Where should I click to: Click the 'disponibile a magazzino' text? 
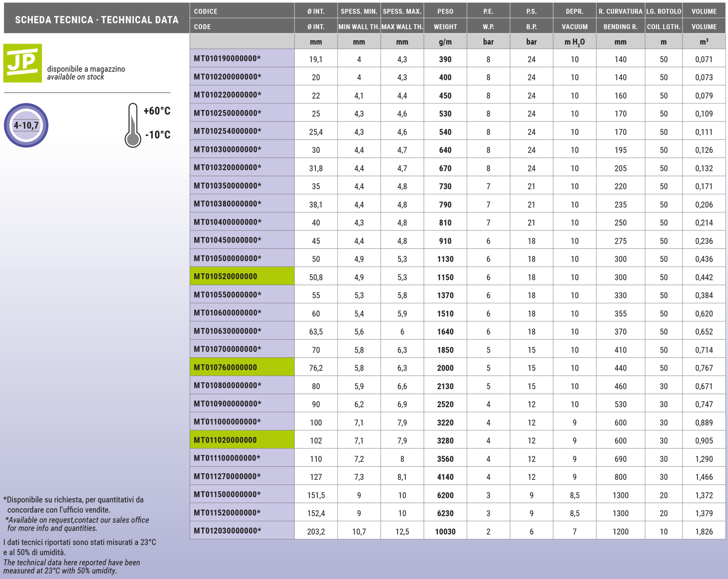point(86,69)
